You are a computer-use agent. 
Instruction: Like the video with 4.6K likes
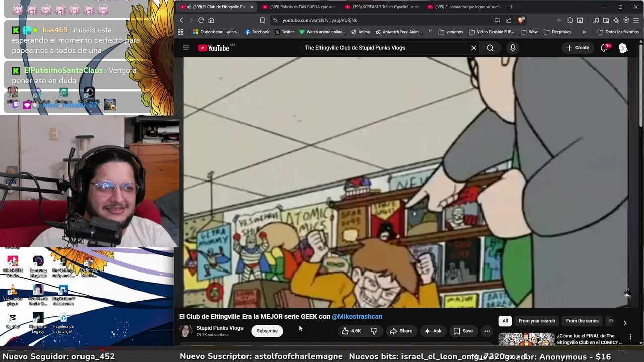pyautogui.click(x=351, y=331)
